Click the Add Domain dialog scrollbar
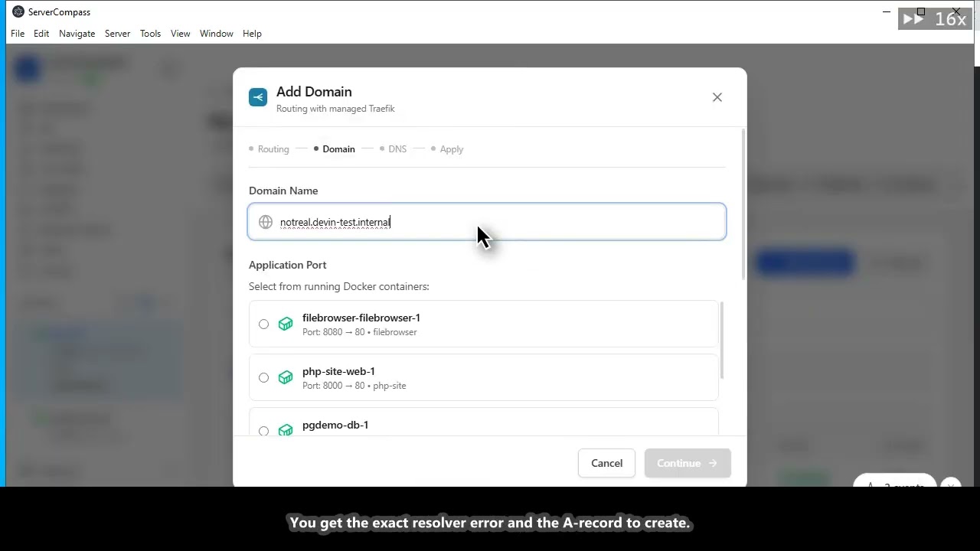Viewport: 980px width, 551px height. coord(743,204)
